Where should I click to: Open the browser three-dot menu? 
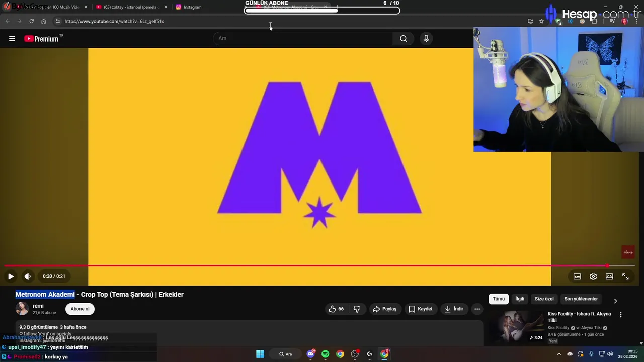(637, 21)
